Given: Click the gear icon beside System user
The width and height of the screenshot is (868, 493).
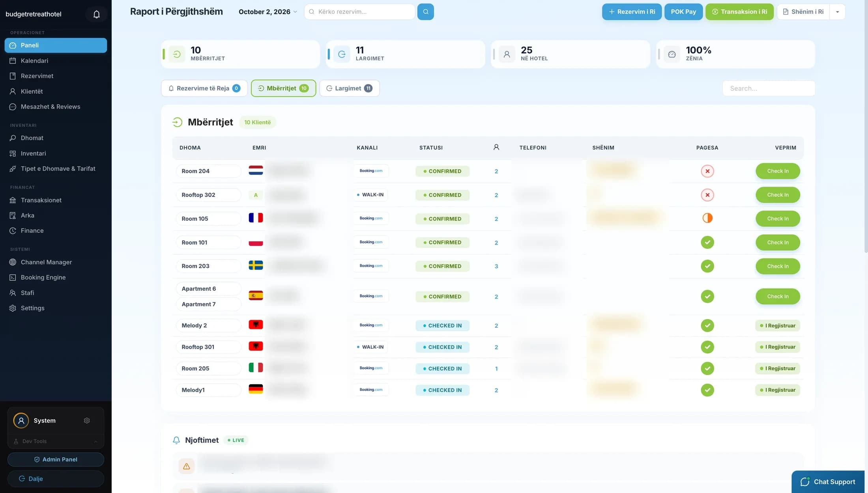Looking at the screenshot, I should pyautogui.click(x=87, y=420).
